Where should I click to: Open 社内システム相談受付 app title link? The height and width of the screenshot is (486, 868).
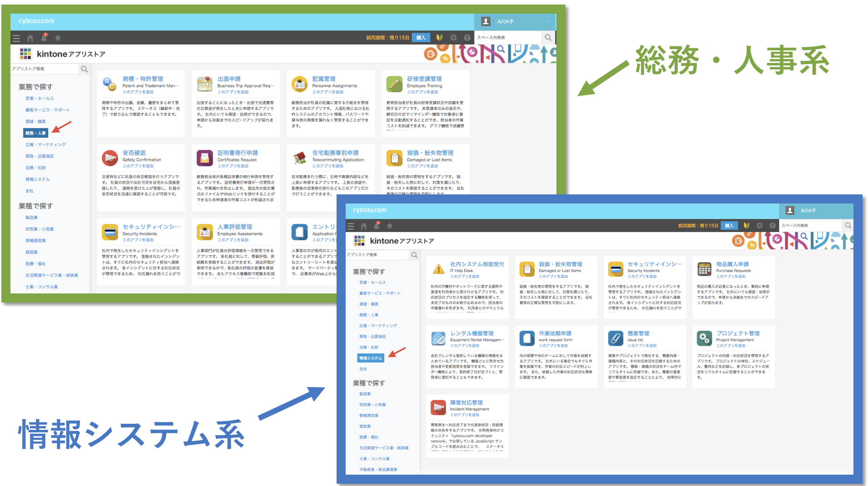point(477,264)
